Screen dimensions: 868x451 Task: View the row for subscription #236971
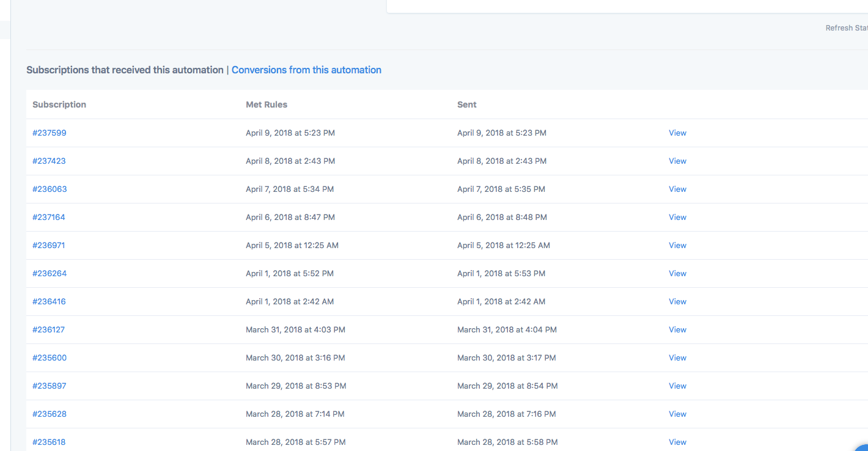click(x=677, y=245)
